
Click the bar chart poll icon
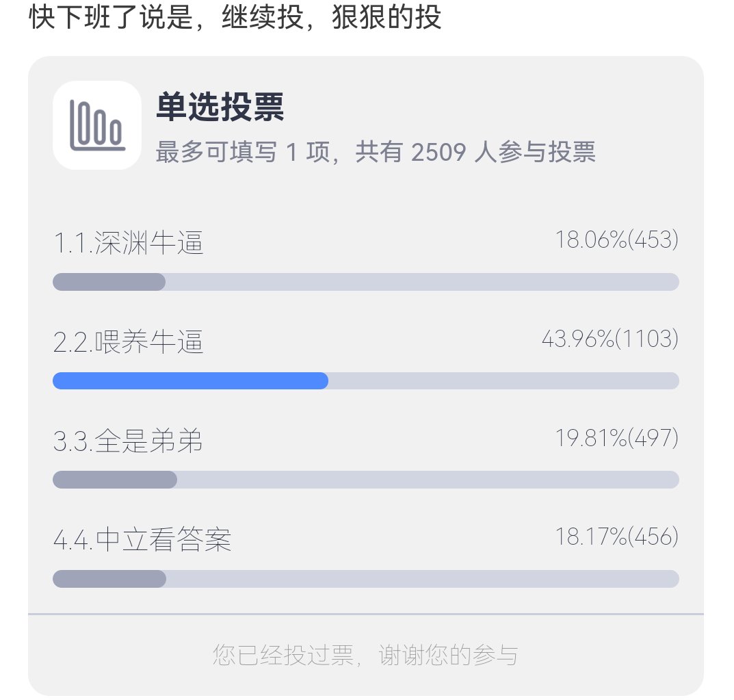tap(96, 125)
